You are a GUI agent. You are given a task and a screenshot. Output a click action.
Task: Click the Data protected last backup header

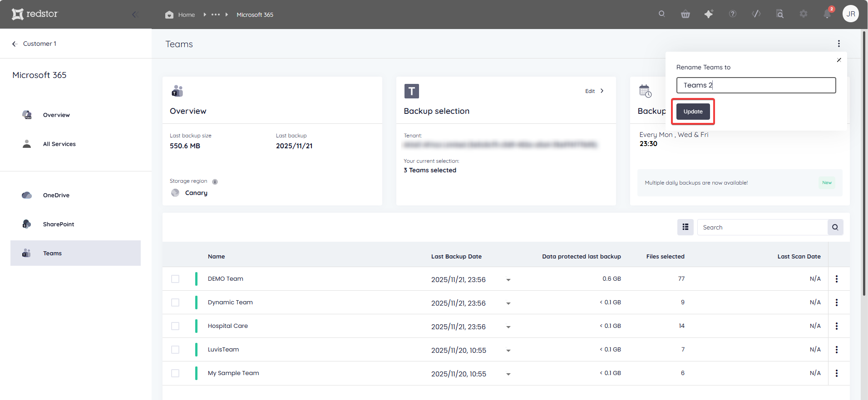click(x=582, y=256)
